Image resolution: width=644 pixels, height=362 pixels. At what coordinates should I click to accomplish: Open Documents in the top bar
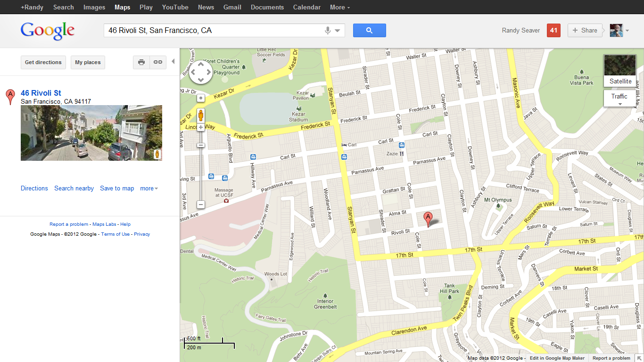[267, 7]
